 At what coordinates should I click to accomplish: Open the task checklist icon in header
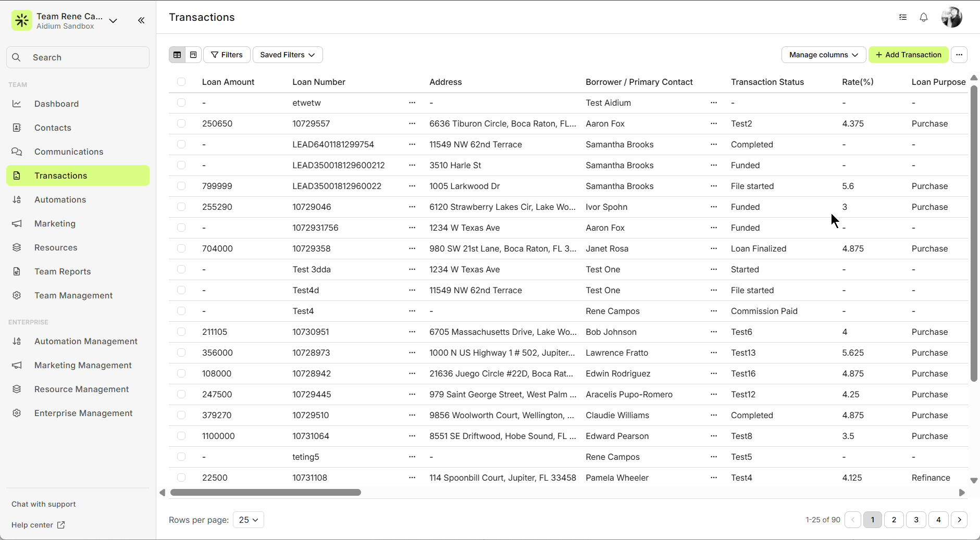(x=902, y=17)
